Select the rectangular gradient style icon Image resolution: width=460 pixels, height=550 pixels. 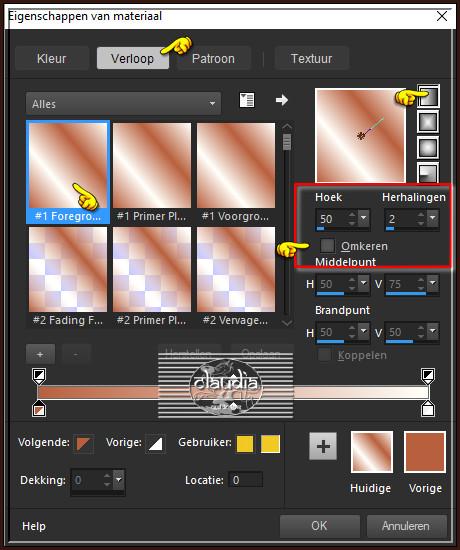click(428, 122)
